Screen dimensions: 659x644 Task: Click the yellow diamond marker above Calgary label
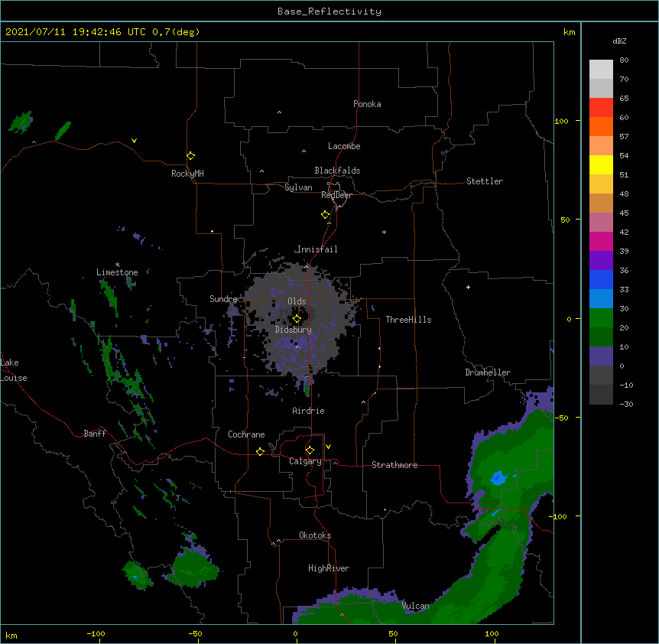tap(310, 450)
